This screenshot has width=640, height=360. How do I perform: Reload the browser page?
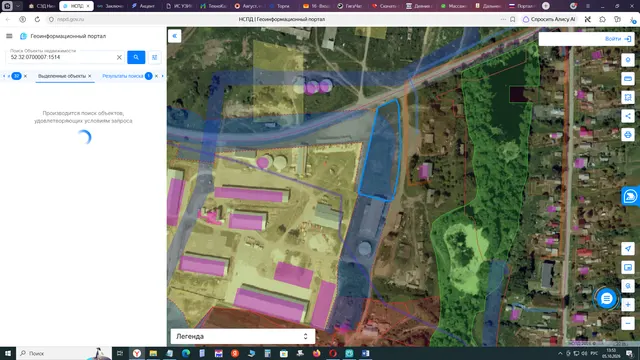point(37,19)
